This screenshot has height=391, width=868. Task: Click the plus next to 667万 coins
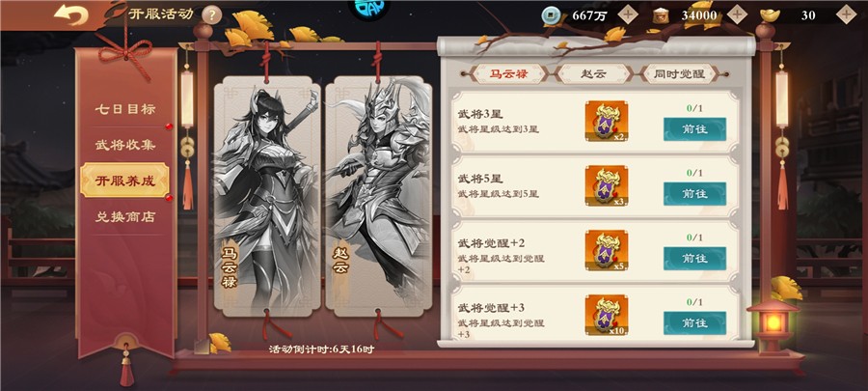(x=628, y=14)
